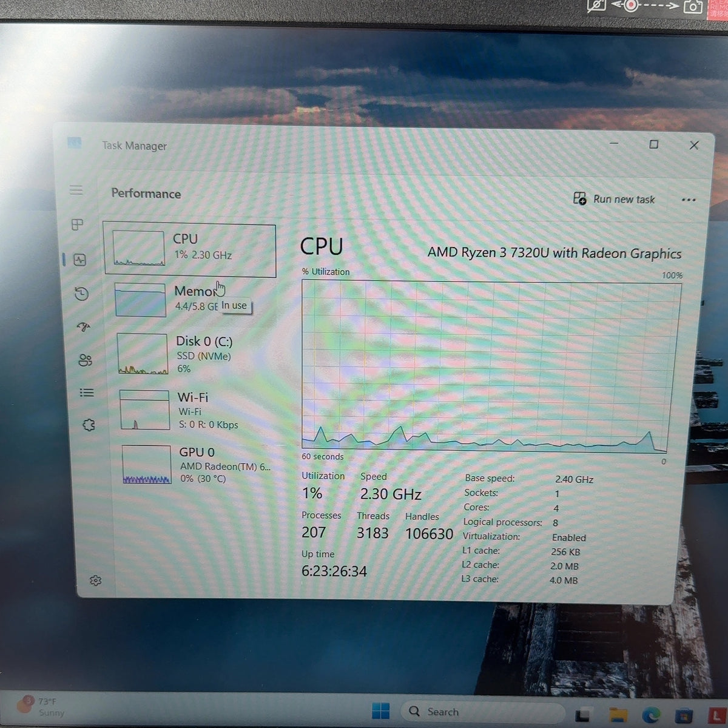The image size is (728, 728).
Task: Open the Windows Start menu
Action: (381, 711)
